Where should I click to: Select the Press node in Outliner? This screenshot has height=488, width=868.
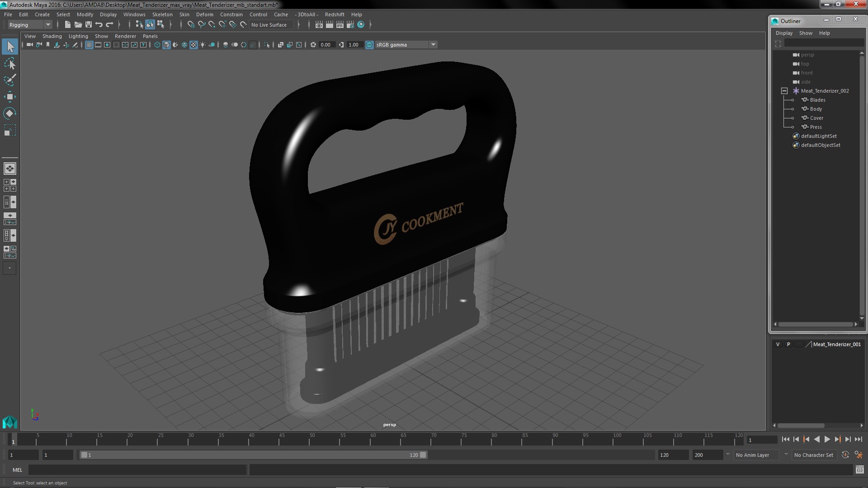pyautogui.click(x=816, y=127)
